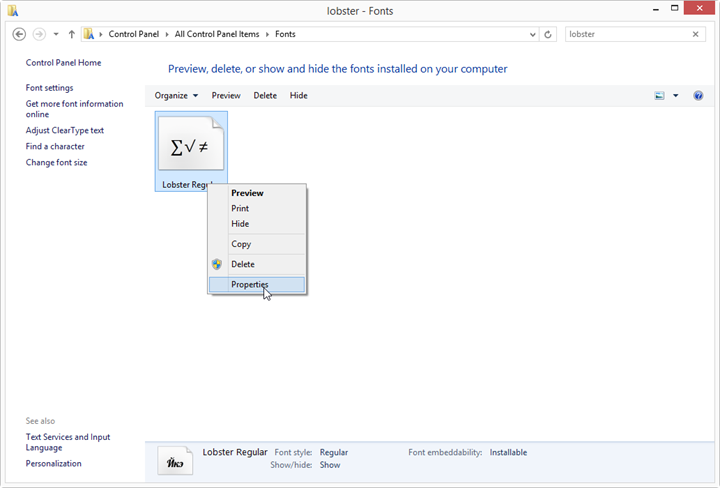Viewport: 720px width, 488px height.
Task: Click the refresh button in address bar
Action: click(x=548, y=34)
